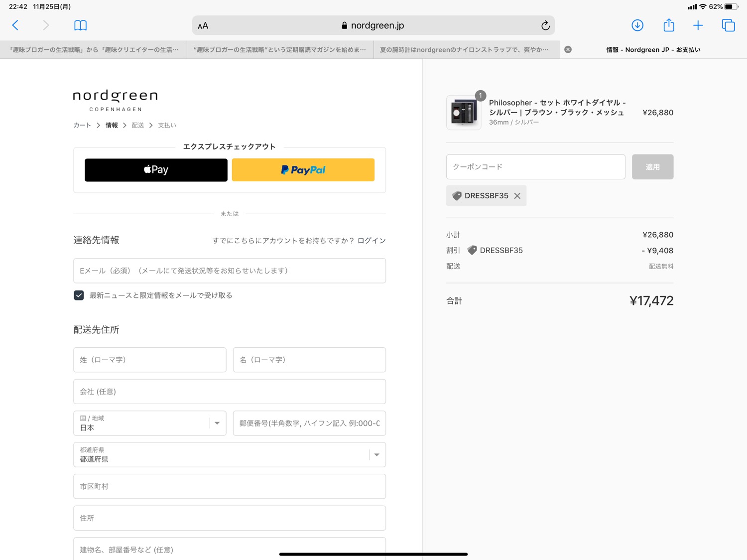Click the ログイン link
Image resolution: width=747 pixels, height=560 pixels.
(x=372, y=241)
